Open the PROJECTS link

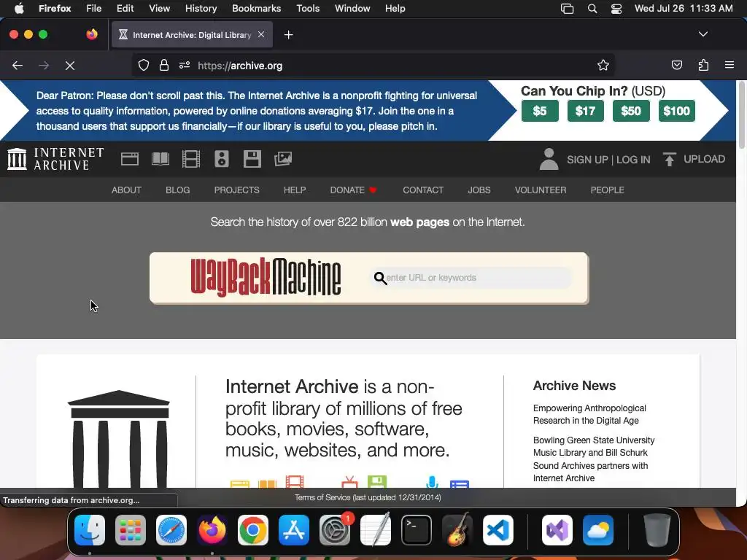pyautogui.click(x=237, y=190)
